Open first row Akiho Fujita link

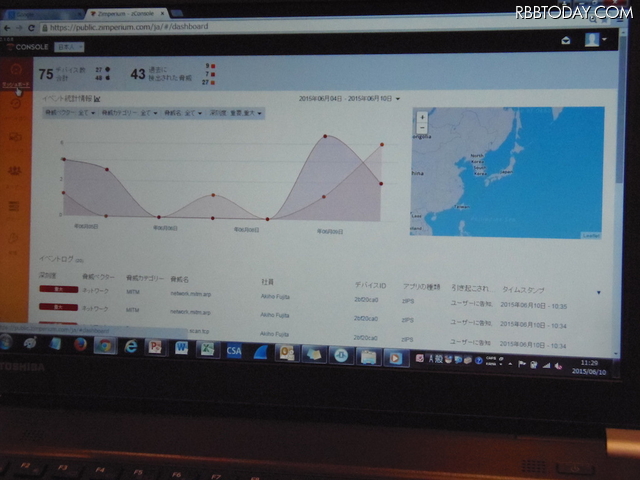[275, 297]
